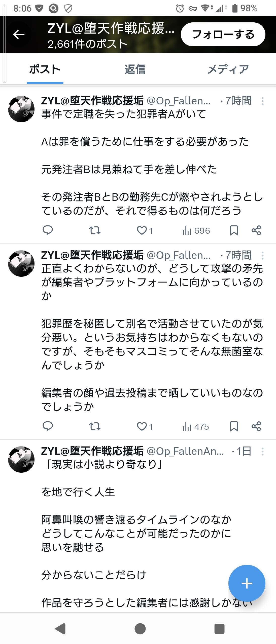
Task: Share the post with 475 views
Action: (x=256, y=426)
